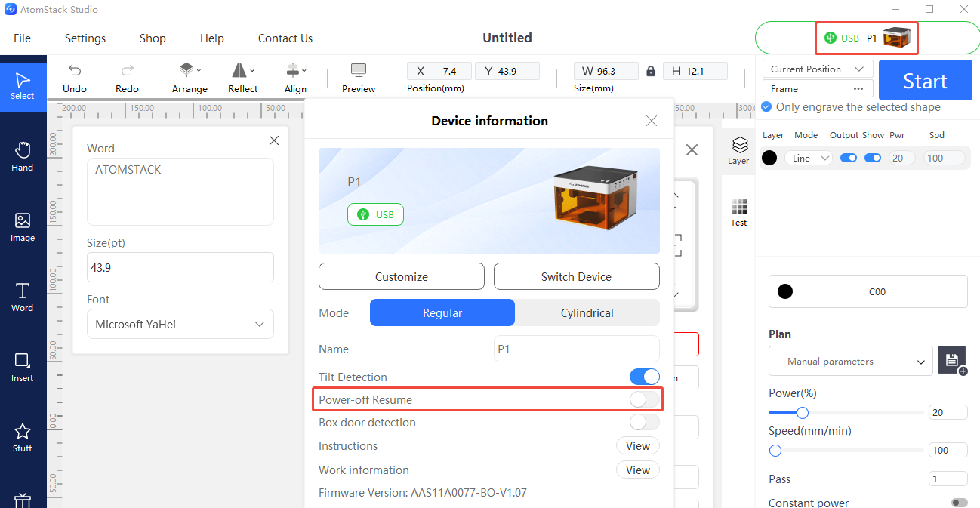
Task: Select the Regular mode tab
Action: [x=442, y=312]
